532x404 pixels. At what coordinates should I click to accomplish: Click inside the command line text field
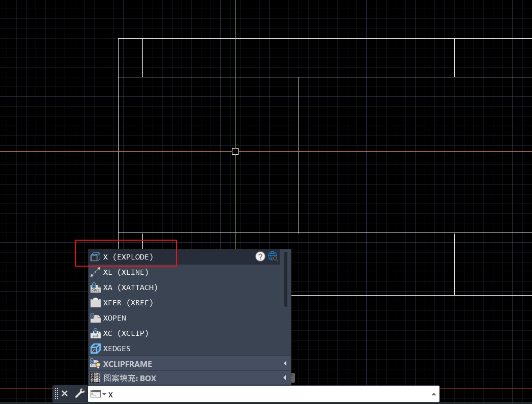coord(264,394)
